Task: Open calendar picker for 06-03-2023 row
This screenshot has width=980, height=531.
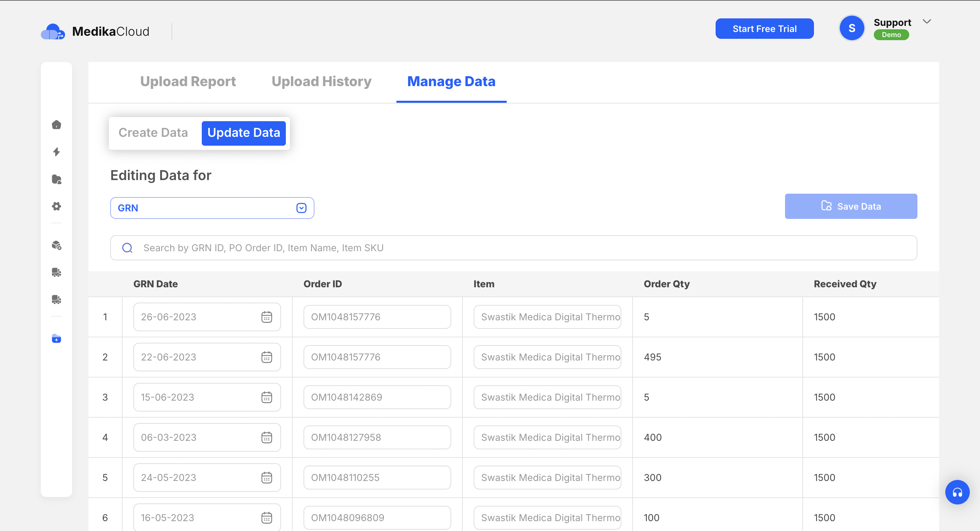Action: [267, 437]
